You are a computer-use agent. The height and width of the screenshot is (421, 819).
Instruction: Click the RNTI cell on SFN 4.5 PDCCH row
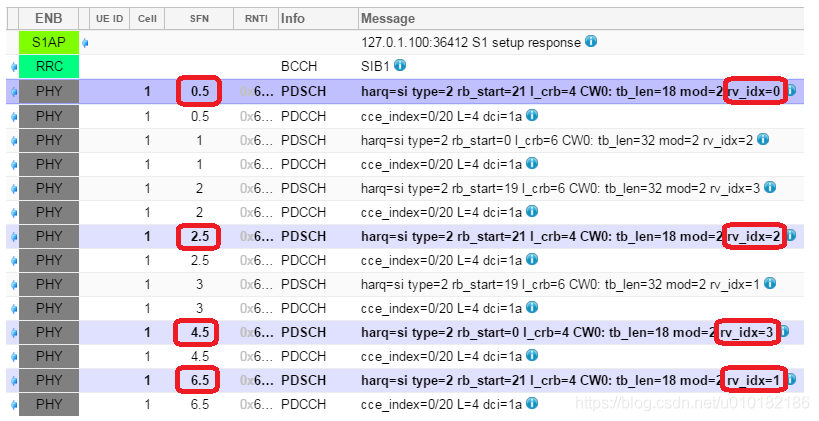[256, 356]
